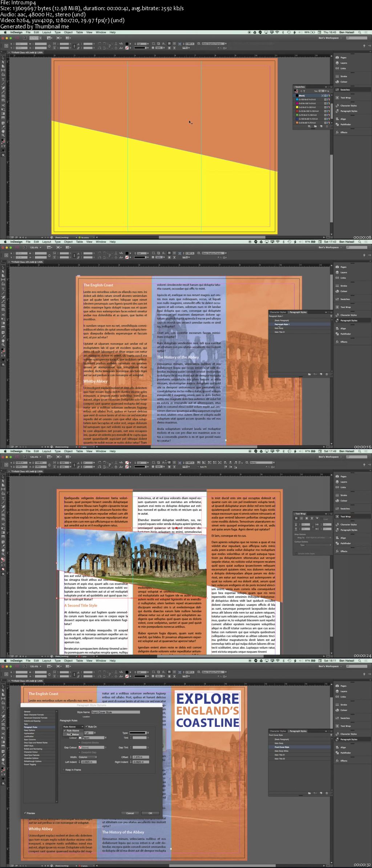Open the Layers panel in the 00:00:08 frame dock
372x868 pixels.
(x=341, y=63)
